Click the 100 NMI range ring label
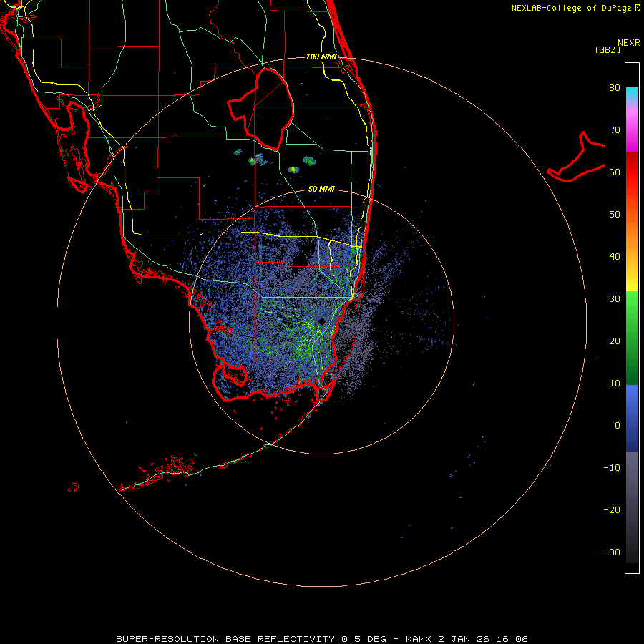 [321, 57]
